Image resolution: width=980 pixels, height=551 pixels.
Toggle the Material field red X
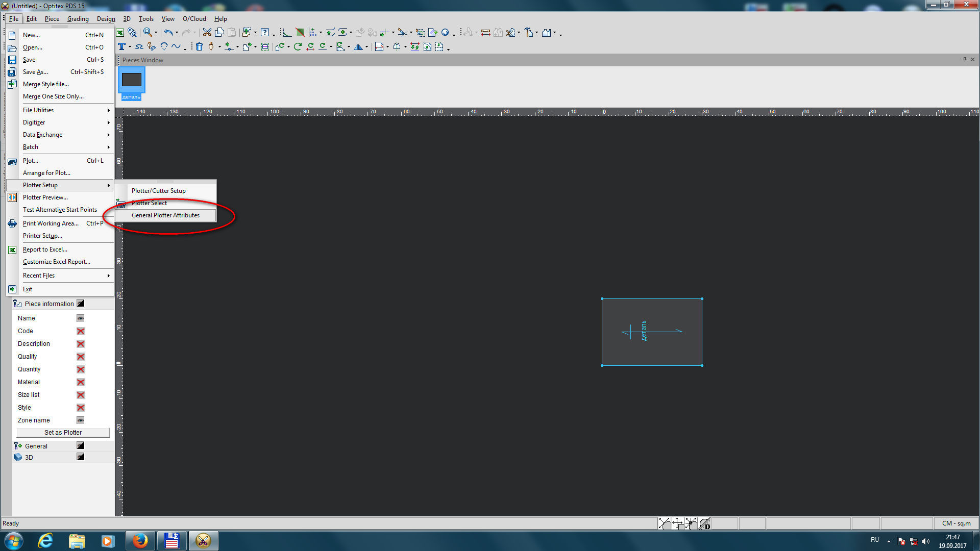(x=81, y=382)
